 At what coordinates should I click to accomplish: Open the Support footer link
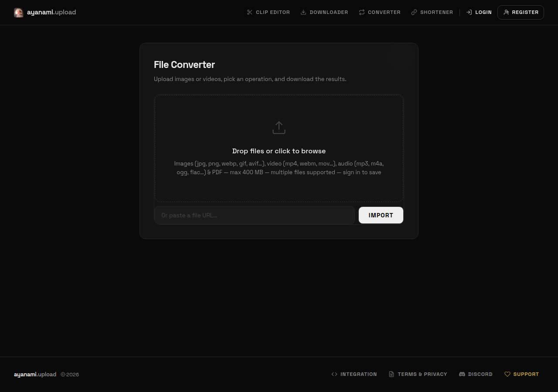(x=522, y=374)
